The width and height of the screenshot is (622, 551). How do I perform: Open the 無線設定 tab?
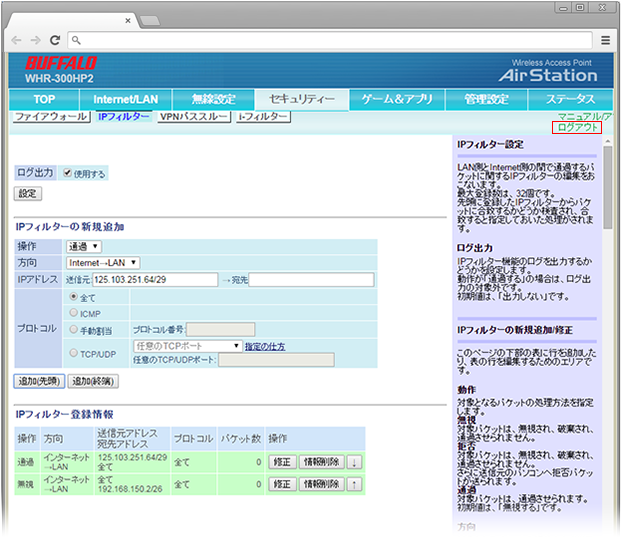tap(213, 100)
